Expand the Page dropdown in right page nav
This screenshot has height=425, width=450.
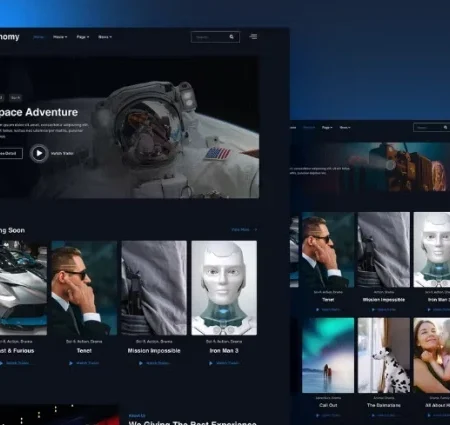(327, 127)
